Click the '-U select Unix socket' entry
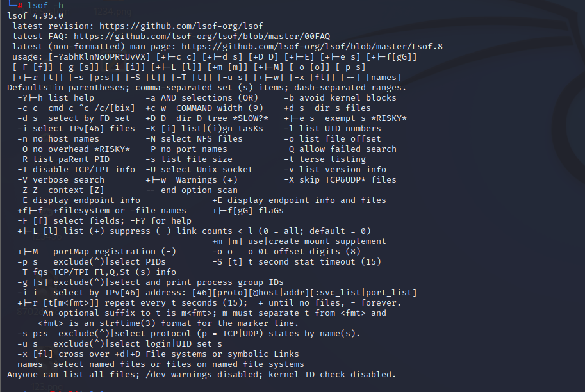585x392 pixels. point(199,170)
